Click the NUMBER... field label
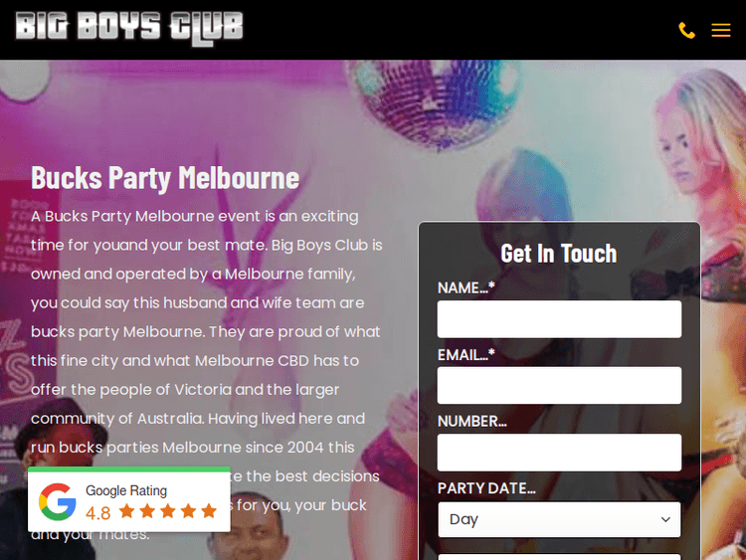 click(x=471, y=422)
